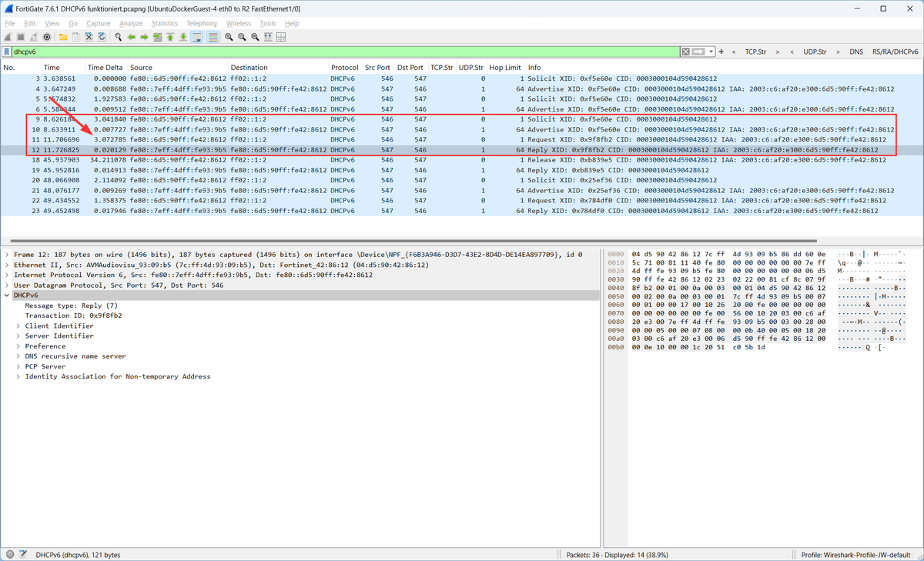
Task: Select packet 18 Release row
Action: 462,160
